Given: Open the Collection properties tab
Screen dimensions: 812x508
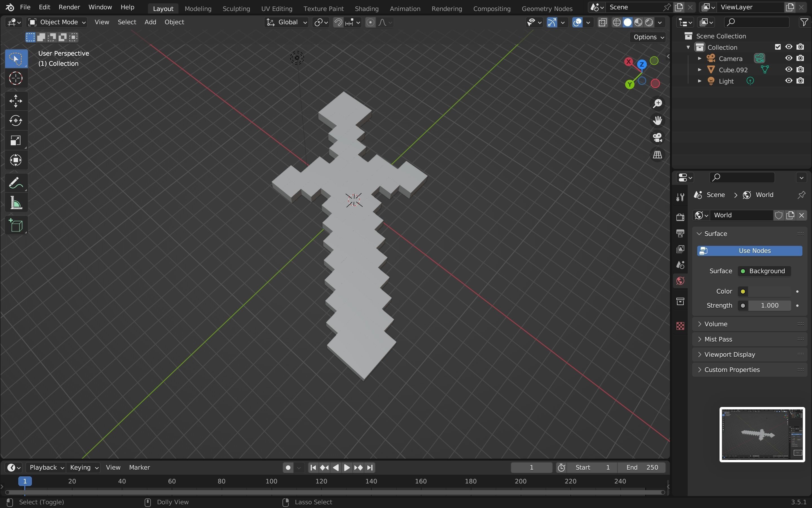Looking at the screenshot, I should point(680,301).
